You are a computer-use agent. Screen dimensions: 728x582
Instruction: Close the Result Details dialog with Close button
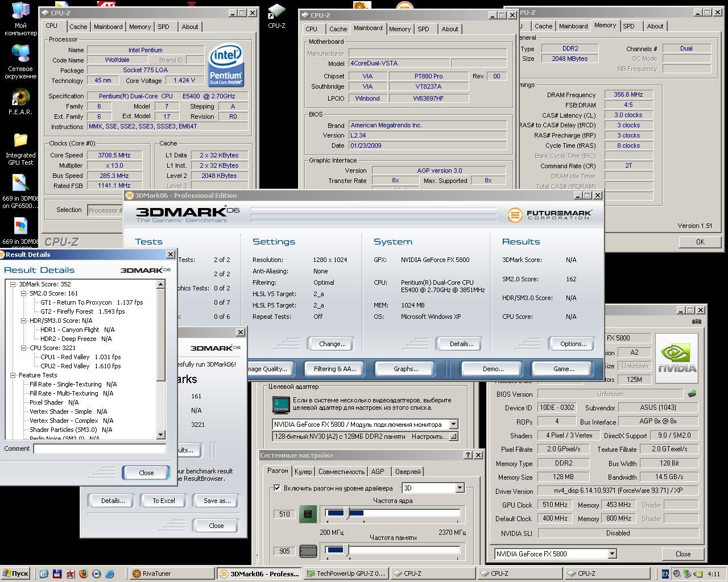click(x=146, y=473)
